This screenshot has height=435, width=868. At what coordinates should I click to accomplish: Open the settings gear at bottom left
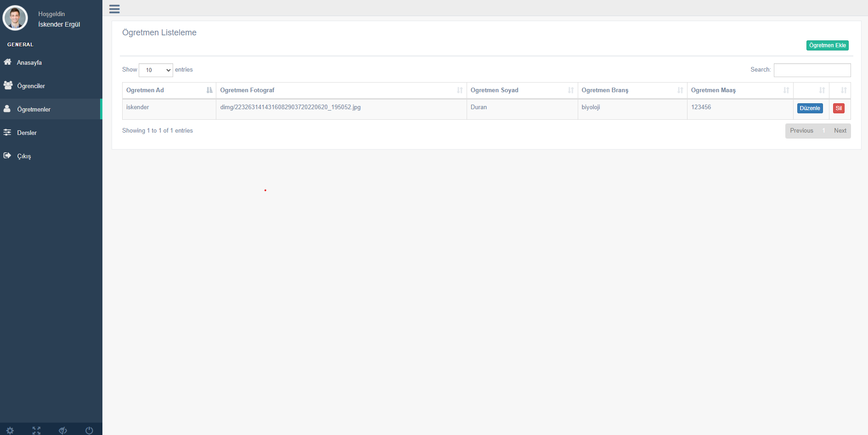coord(10,430)
